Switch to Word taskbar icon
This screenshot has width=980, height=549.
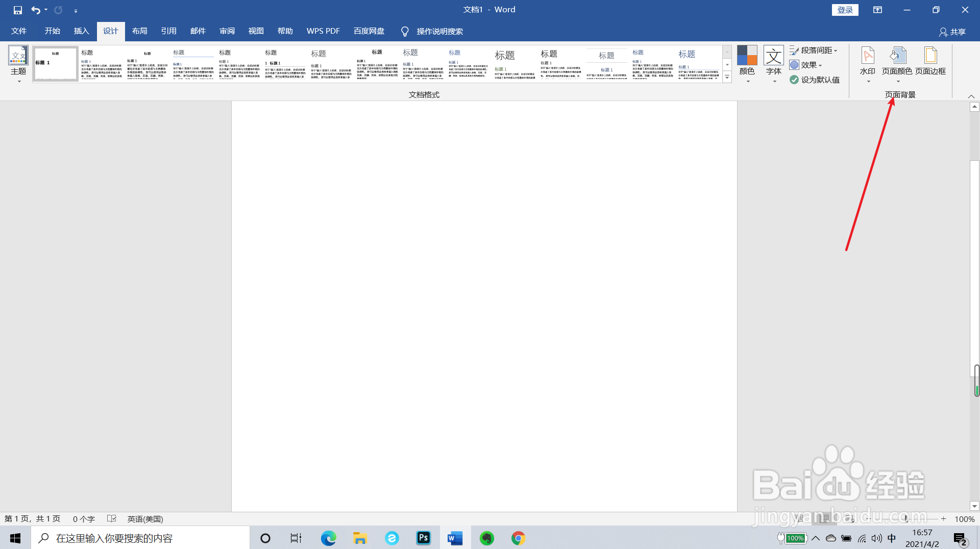point(455,538)
